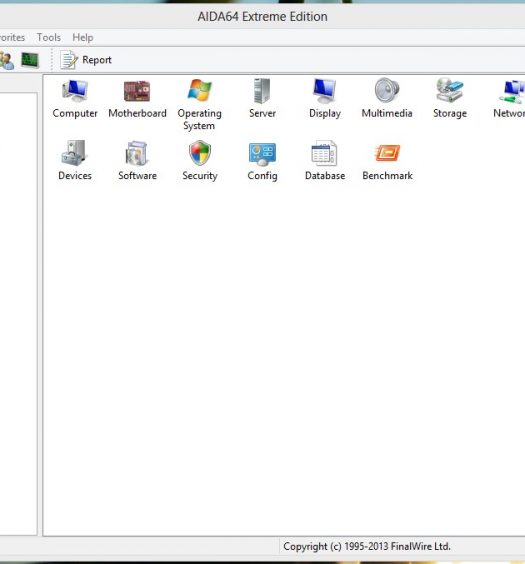The width and height of the screenshot is (525, 564).
Task: Open the Storage category icon
Action: point(449,90)
